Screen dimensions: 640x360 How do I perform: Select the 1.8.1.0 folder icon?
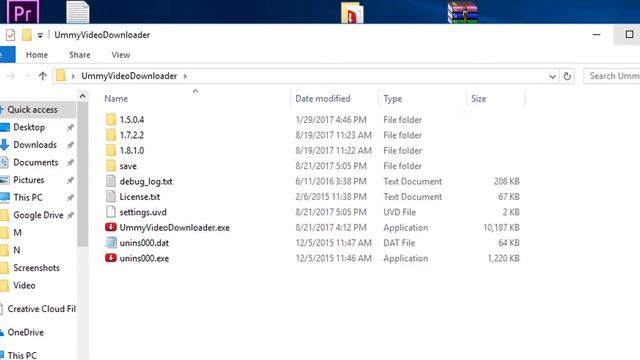click(x=111, y=150)
